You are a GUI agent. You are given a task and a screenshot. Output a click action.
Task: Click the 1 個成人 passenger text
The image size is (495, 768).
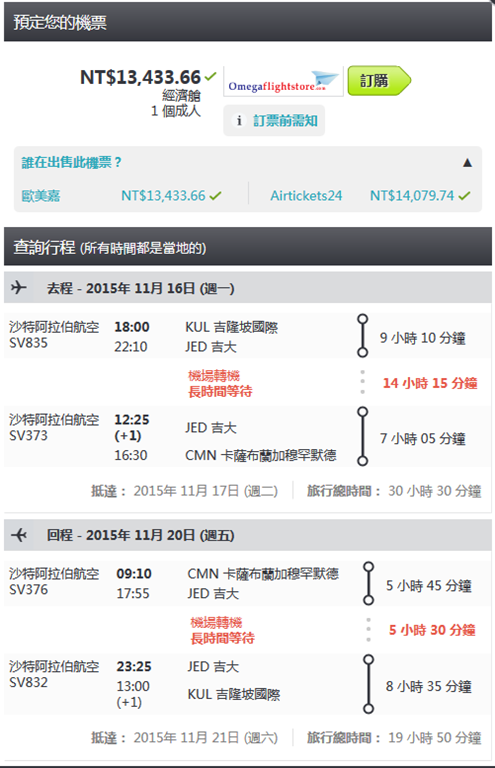pos(176,111)
